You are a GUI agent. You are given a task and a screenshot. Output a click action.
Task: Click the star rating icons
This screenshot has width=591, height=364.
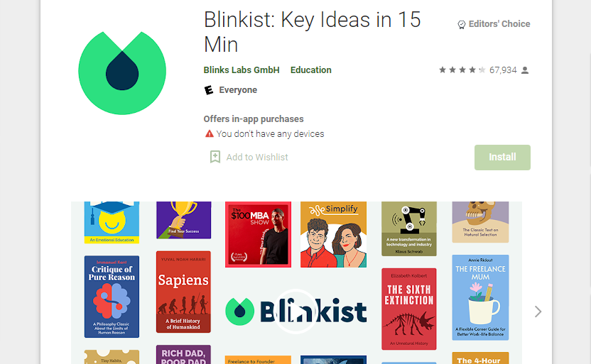click(x=462, y=70)
